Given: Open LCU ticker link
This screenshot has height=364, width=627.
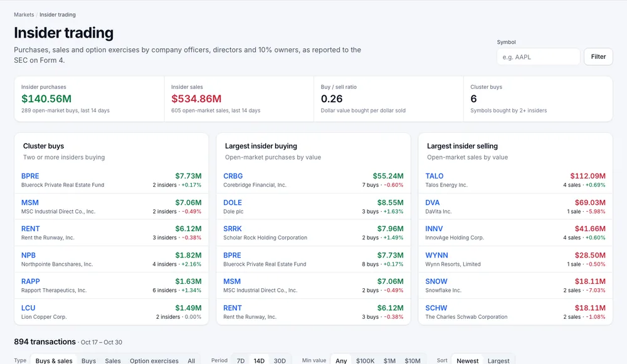Looking at the screenshot, I should tap(28, 308).
